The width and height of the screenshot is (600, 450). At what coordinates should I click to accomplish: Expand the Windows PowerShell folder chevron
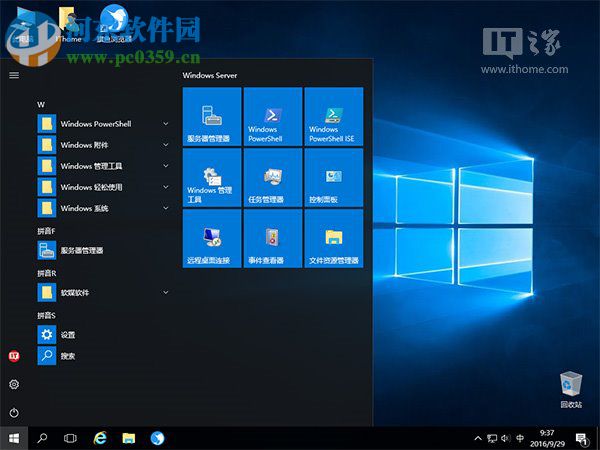166,124
